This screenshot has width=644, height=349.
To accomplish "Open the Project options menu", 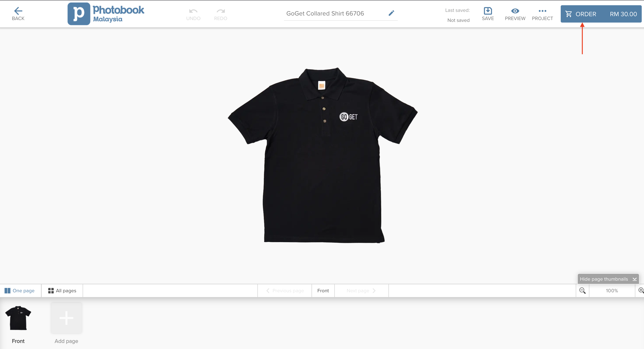I will pyautogui.click(x=542, y=14).
